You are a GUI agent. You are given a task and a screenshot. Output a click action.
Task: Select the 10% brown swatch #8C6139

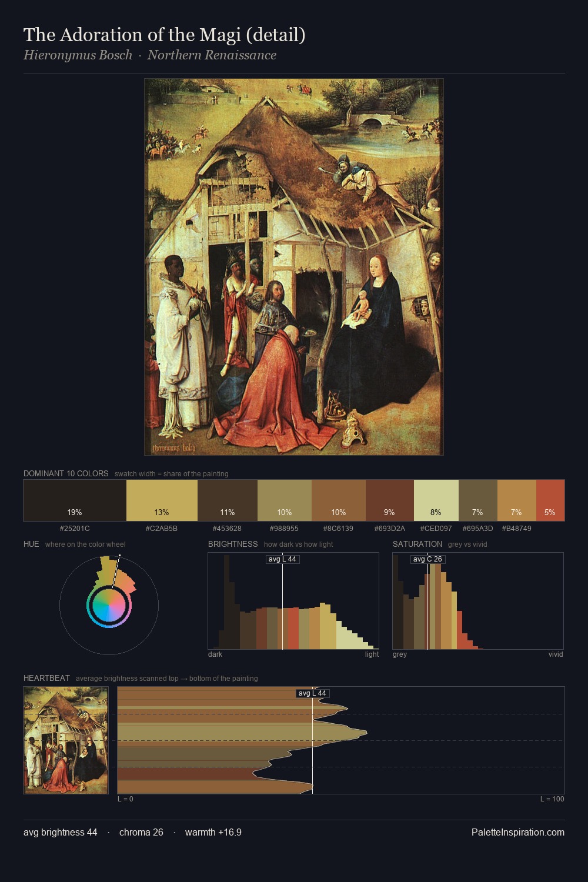[339, 500]
